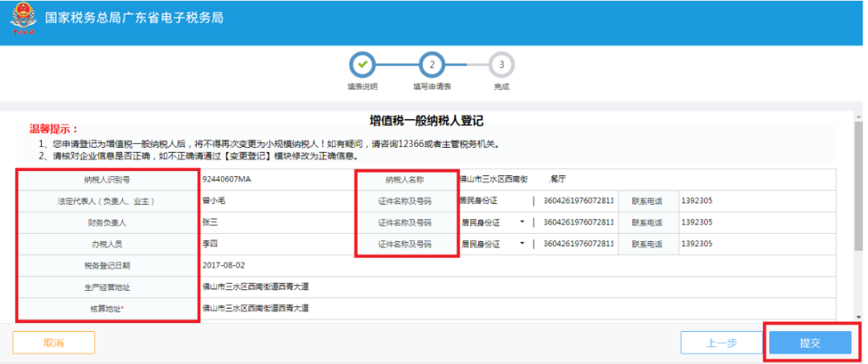This screenshot has height=364, width=868.
Task: Click taxpayer ID value 92440607MA
Action: click(x=227, y=179)
